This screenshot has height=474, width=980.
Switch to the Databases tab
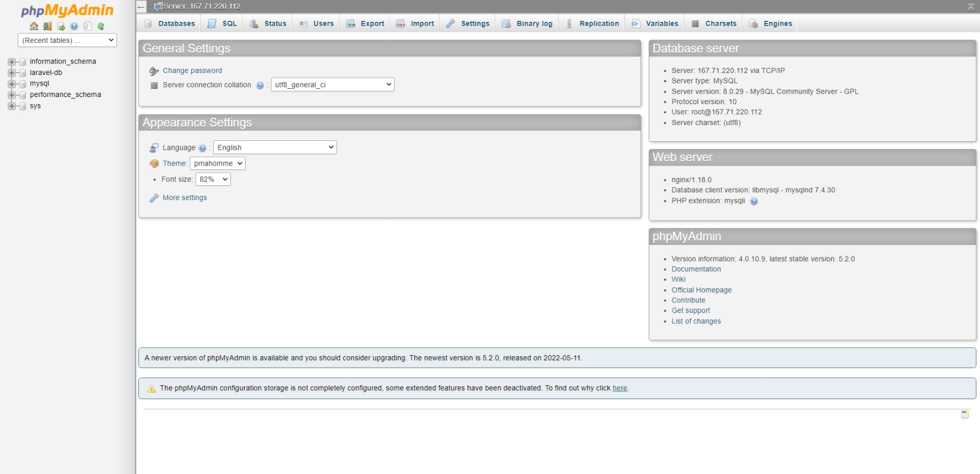170,24
